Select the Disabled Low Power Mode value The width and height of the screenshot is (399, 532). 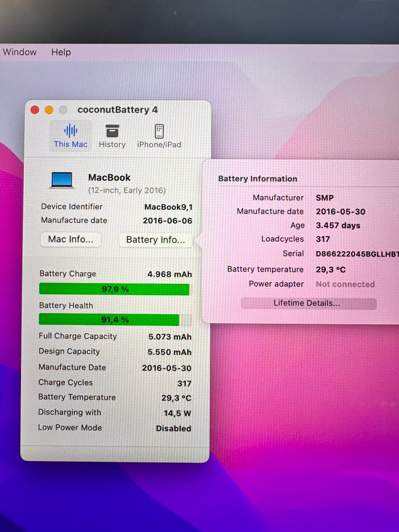pyautogui.click(x=174, y=429)
